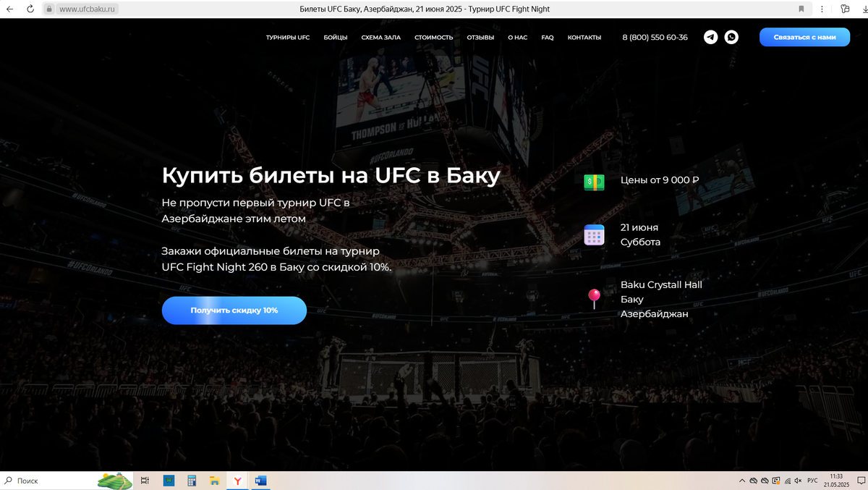The width and height of the screenshot is (868, 490).
Task: Reload the page with the refresh icon
Action: (x=30, y=9)
